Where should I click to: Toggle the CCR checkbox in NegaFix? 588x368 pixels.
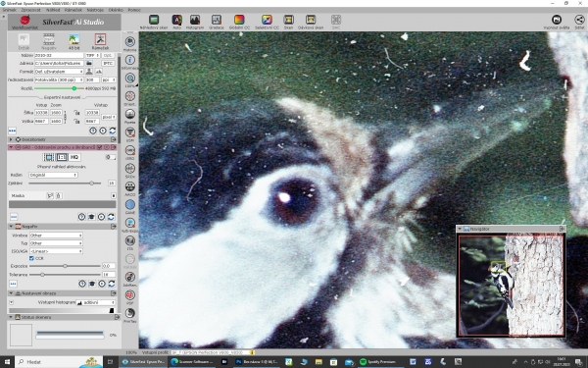(x=31, y=258)
